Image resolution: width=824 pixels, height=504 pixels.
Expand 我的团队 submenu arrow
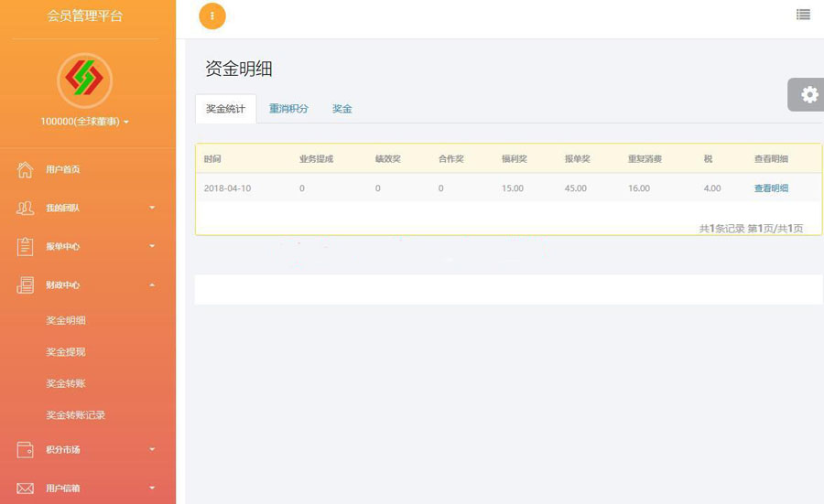[x=152, y=208]
